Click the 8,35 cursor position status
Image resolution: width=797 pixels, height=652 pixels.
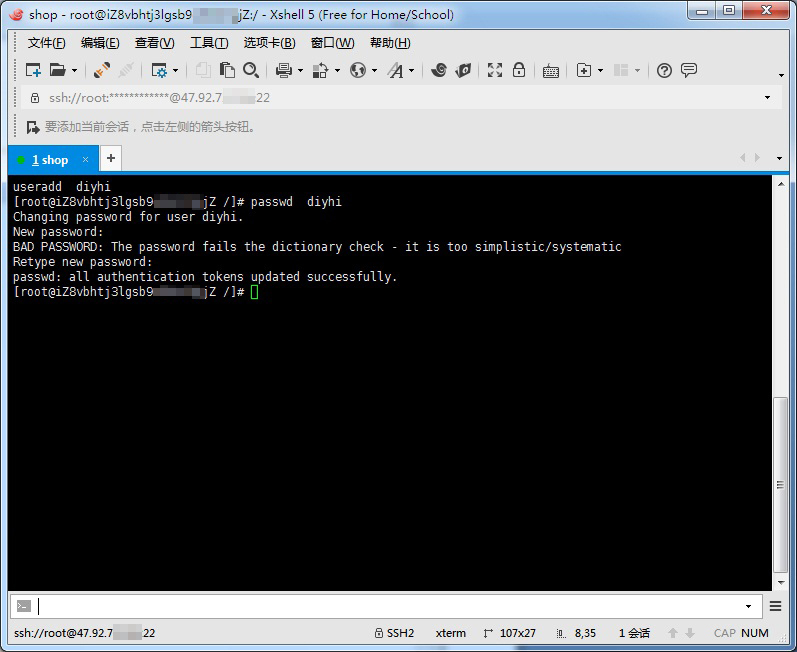click(x=576, y=633)
